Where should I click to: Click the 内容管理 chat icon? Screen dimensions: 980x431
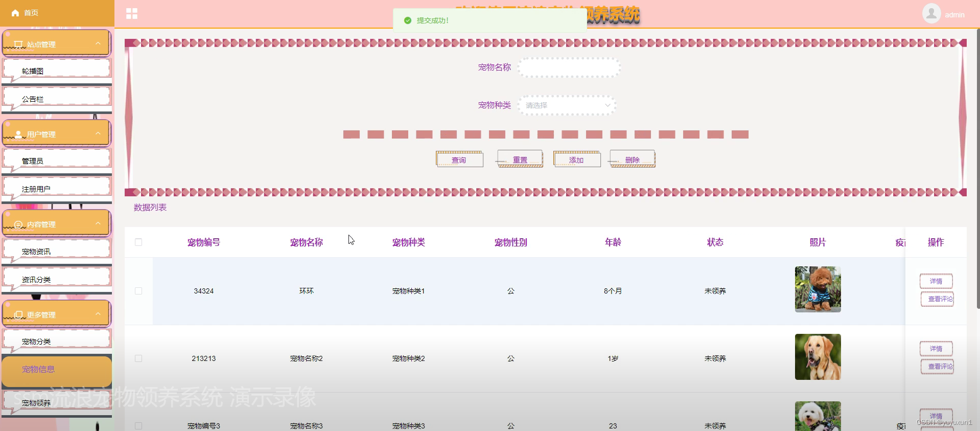18,224
